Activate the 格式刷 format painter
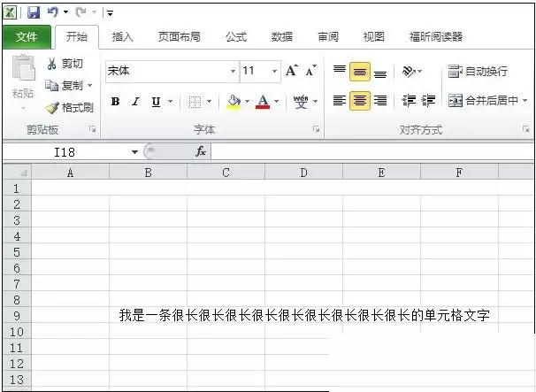Screen dimensions: 536x392 click(69, 108)
